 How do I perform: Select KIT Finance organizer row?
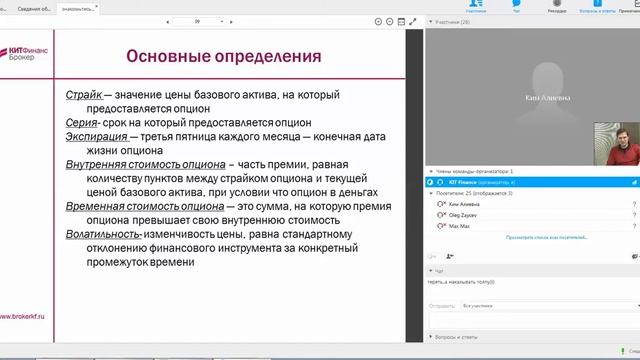tap(532, 182)
